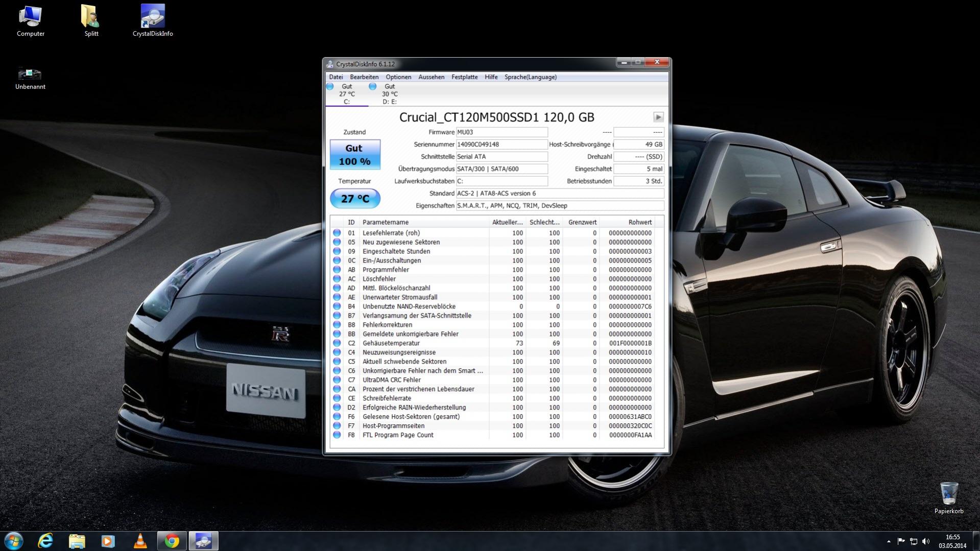Select CrystalDiskInfo taskbar button
980x551 pixels.
[203, 541]
